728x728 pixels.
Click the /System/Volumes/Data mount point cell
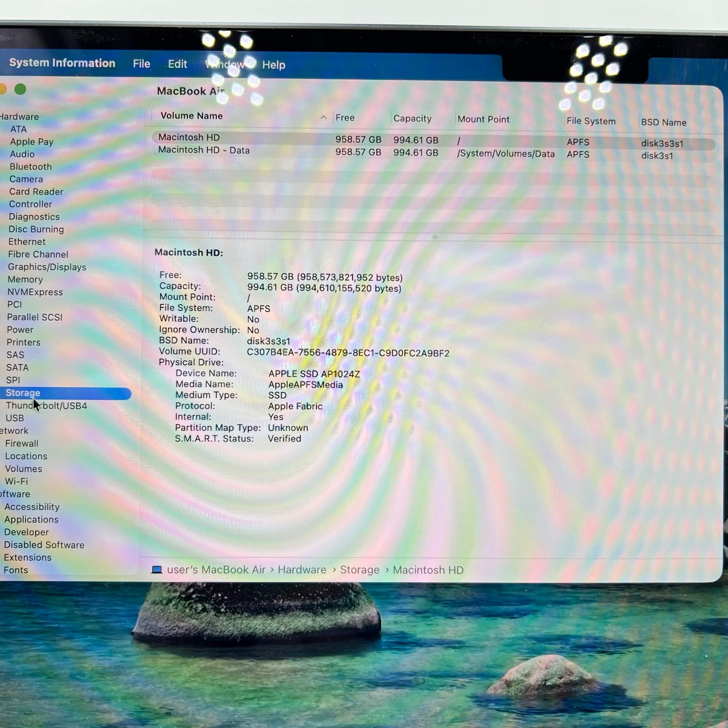pyautogui.click(x=506, y=154)
